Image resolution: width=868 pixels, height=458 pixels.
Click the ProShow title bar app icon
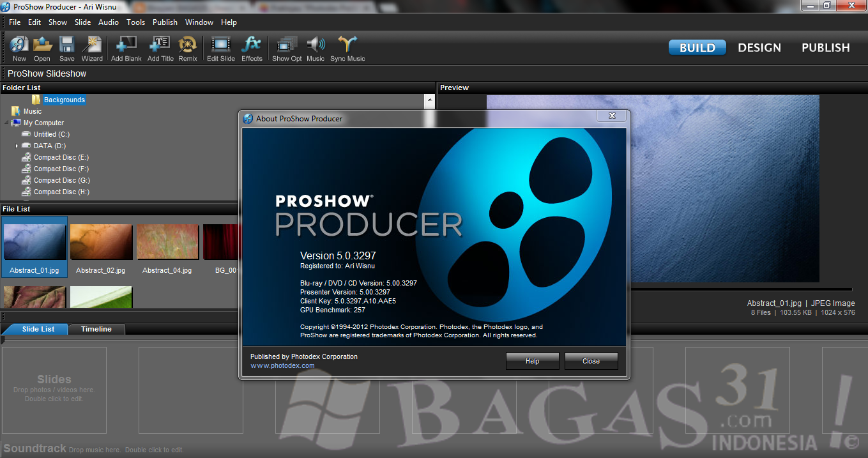(x=6, y=6)
